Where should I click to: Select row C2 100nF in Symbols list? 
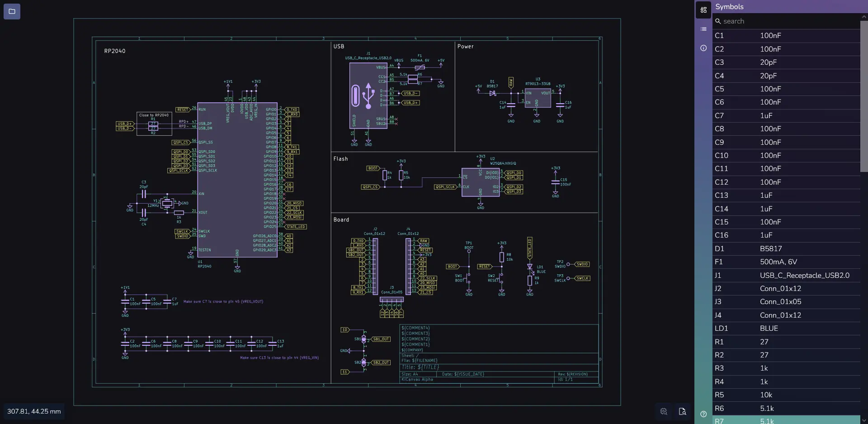click(786, 49)
